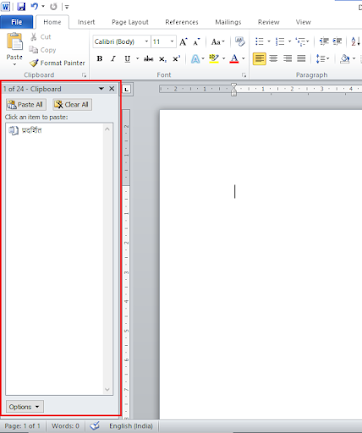Close the Clipboard task pane

pos(112,89)
